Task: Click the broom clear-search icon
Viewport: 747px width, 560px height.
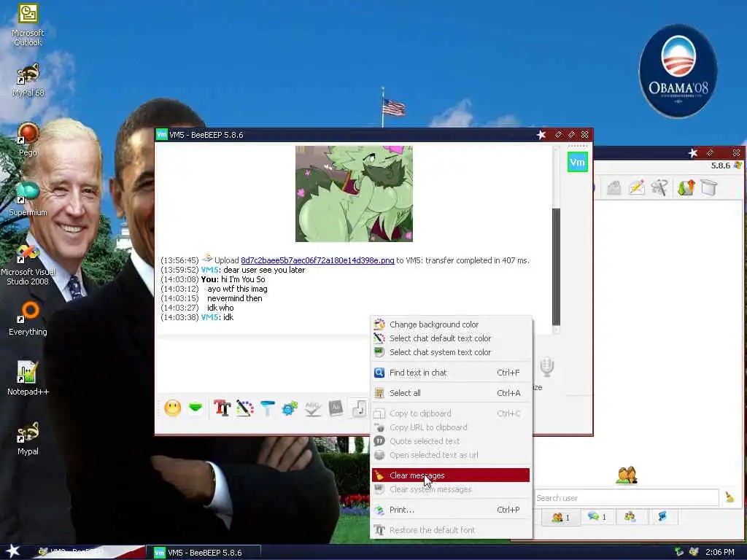Action: click(x=729, y=497)
